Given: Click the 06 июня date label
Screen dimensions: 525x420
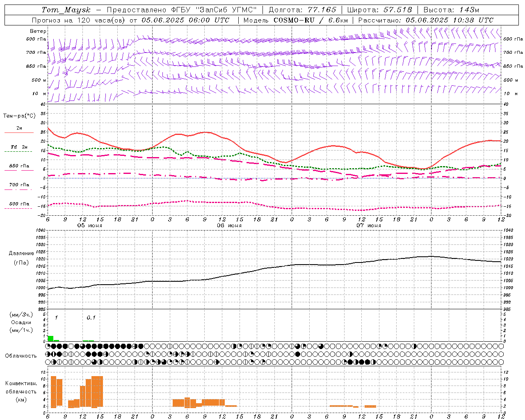Looking at the screenshot, I should tap(229, 226).
